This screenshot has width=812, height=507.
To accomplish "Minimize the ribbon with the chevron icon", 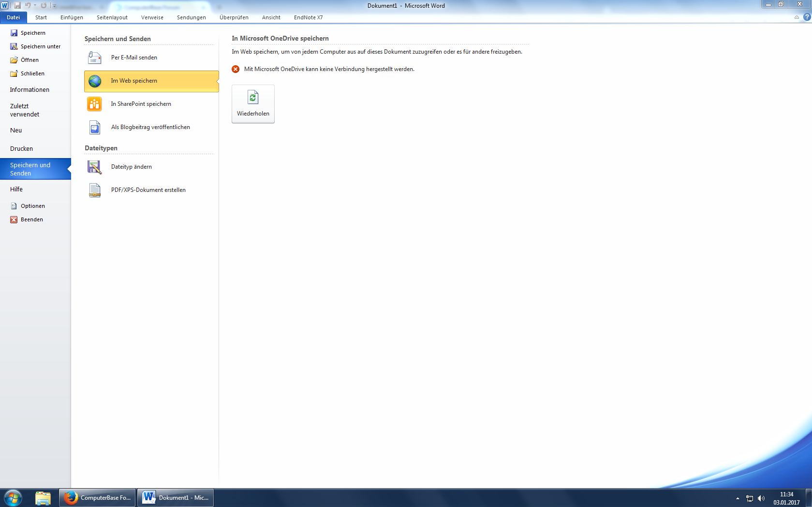I will click(797, 17).
